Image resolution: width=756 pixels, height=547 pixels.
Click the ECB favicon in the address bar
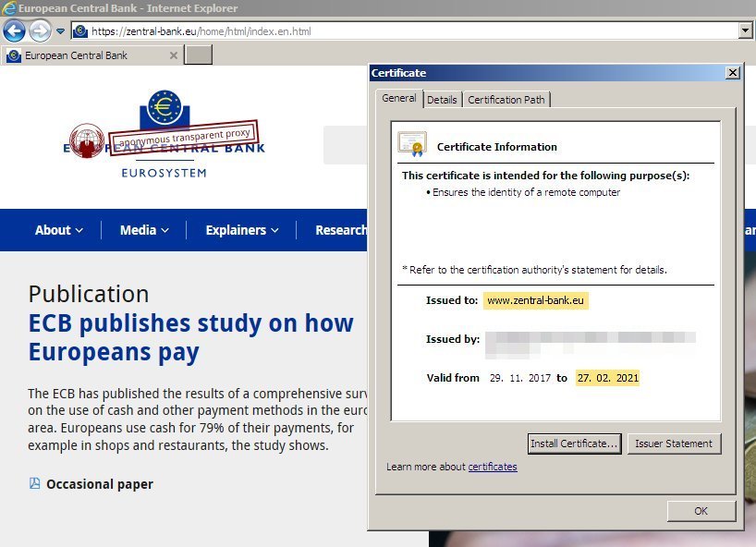[x=80, y=31]
